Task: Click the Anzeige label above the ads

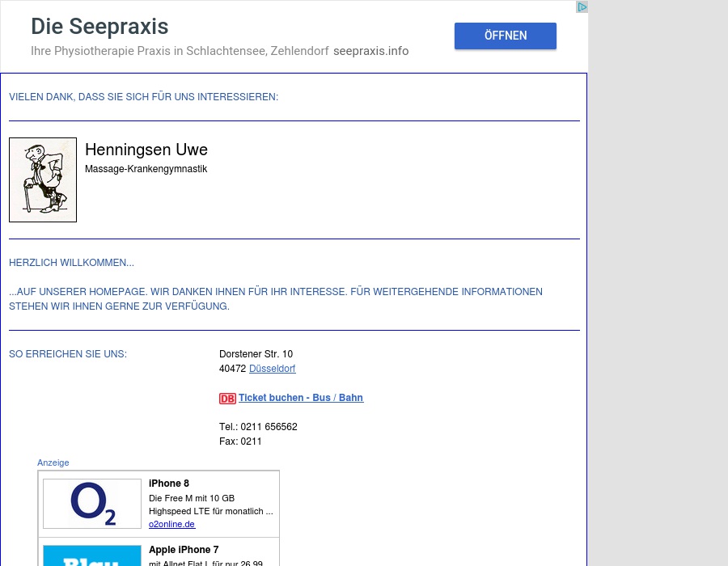Action: (53, 463)
